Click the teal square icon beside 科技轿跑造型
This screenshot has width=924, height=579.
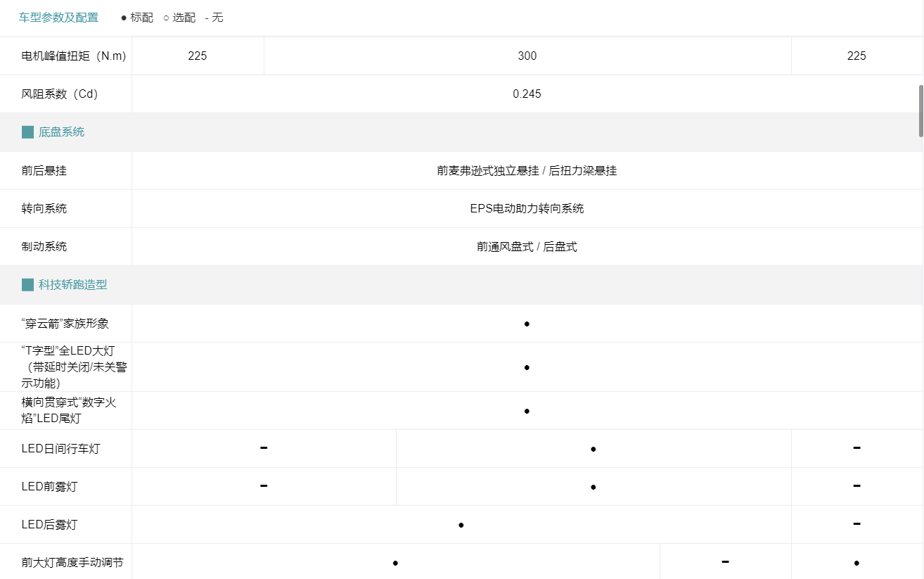pos(28,285)
